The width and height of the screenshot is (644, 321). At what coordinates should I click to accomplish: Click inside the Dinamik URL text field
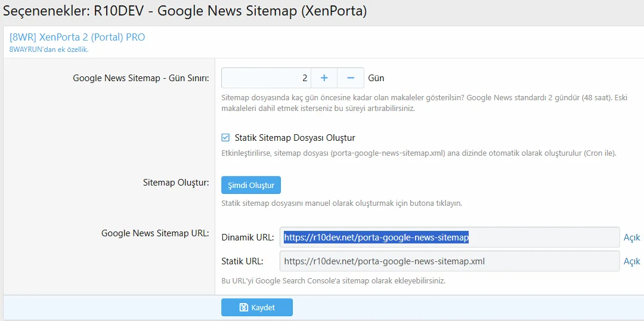pos(537,237)
